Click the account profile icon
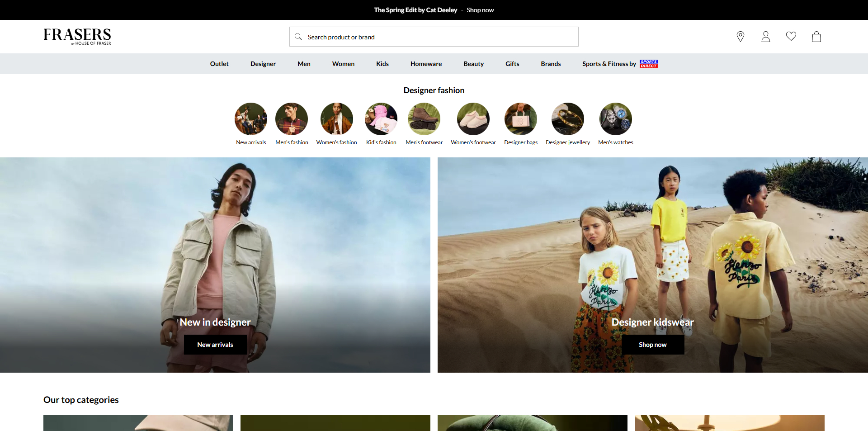 (765, 37)
